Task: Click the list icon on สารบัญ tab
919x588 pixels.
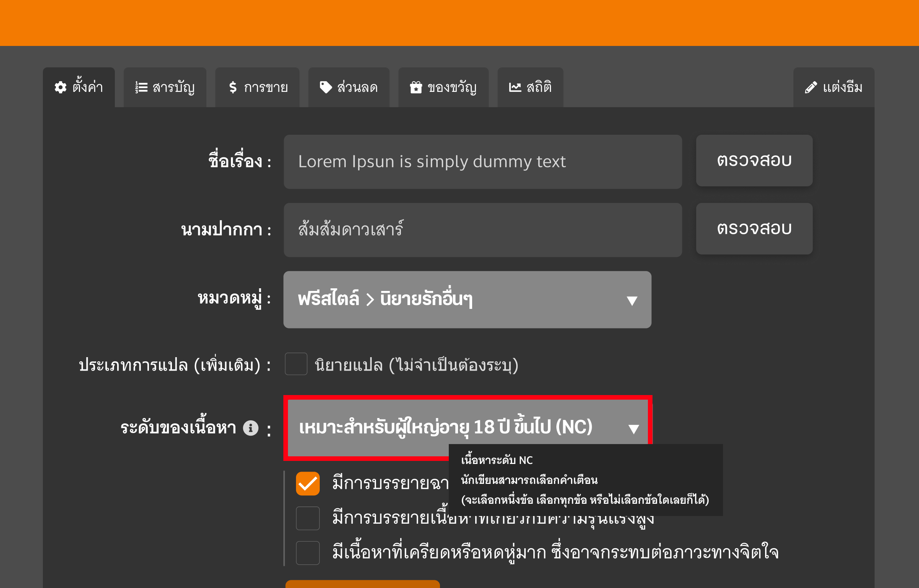Action: (x=141, y=88)
